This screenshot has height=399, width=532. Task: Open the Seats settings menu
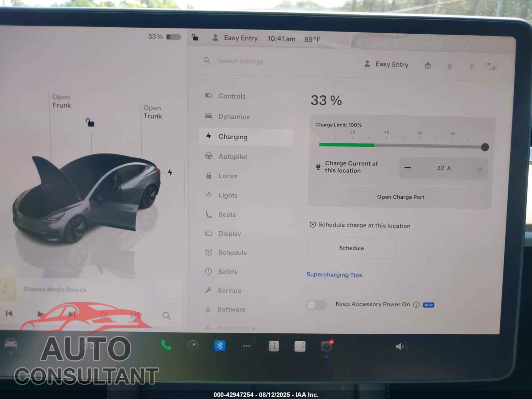pyautogui.click(x=220, y=214)
